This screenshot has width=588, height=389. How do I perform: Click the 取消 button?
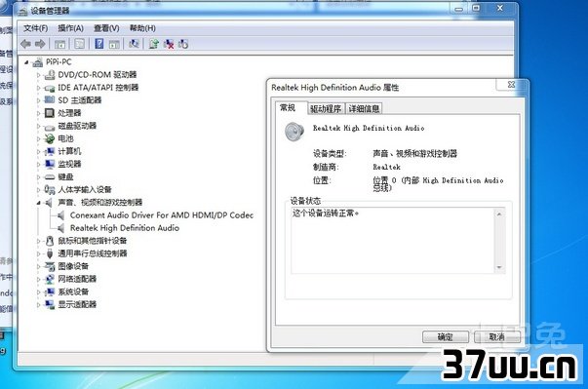click(497, 336)
